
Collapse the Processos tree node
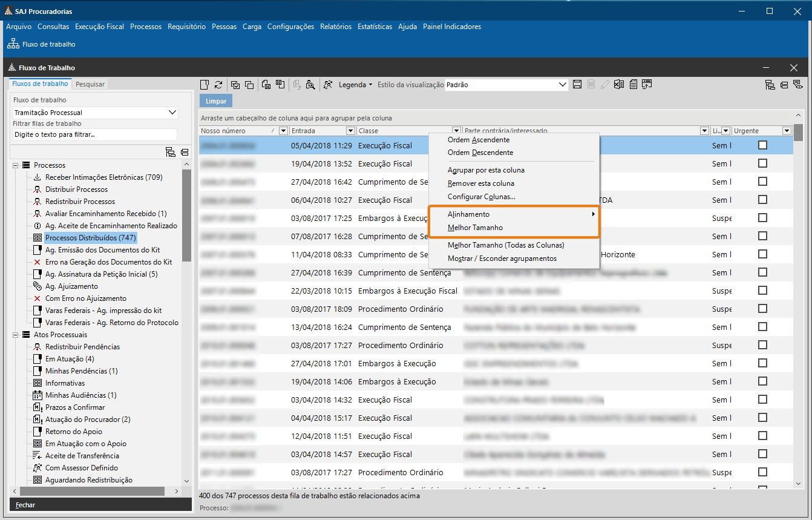(x=15, y=165)
